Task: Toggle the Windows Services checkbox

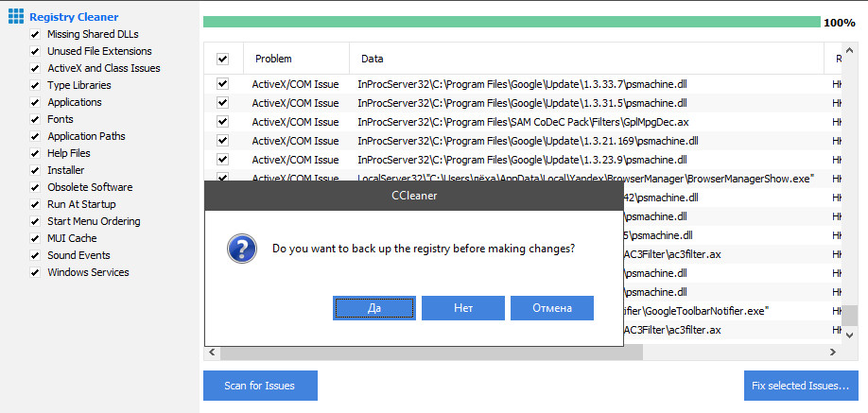Action: (35, 272)
